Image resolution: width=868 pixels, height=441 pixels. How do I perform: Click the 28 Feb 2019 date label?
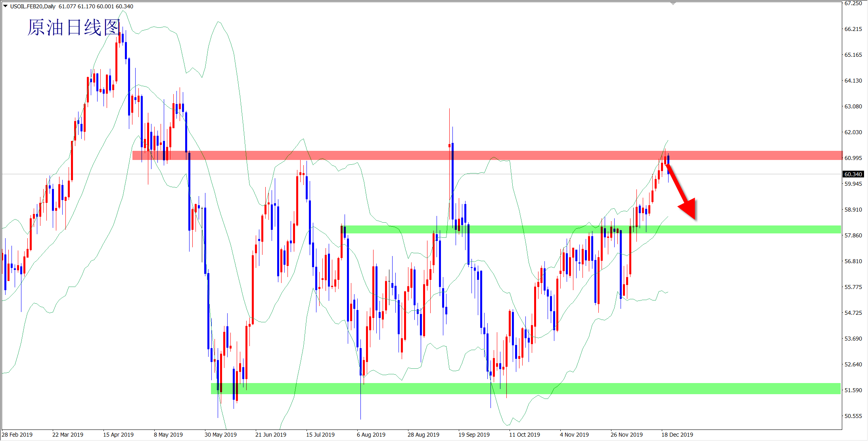[x=17, y=435]
